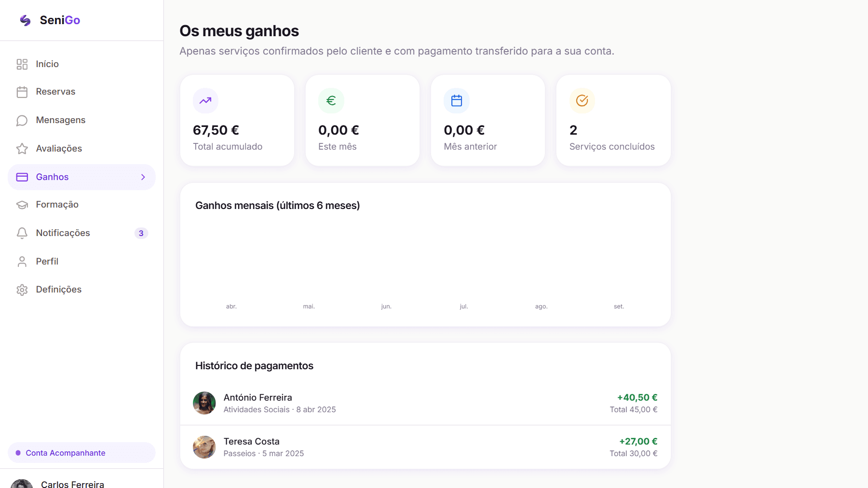Click the Notificações badge showing 3

point(141,233)
